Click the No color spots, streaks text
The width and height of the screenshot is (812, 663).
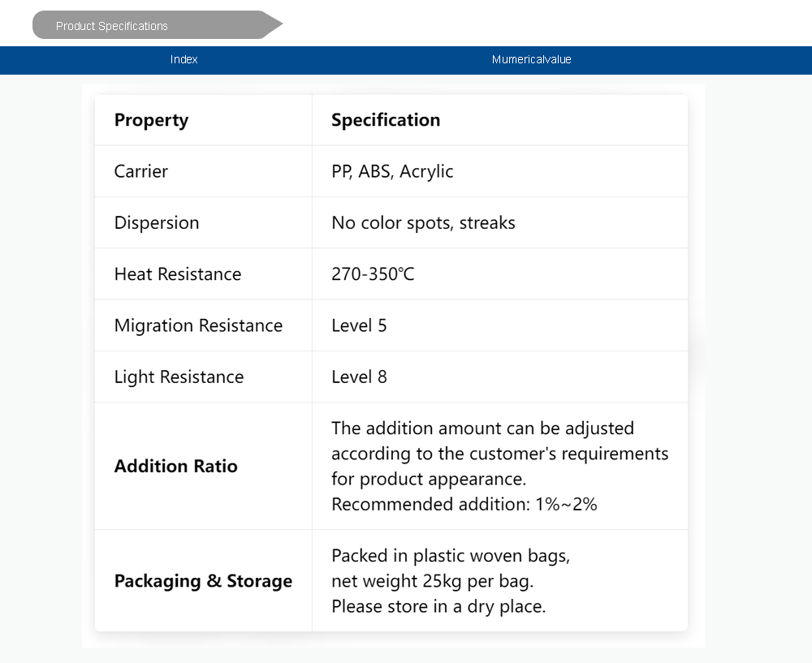tap(423, 222)
